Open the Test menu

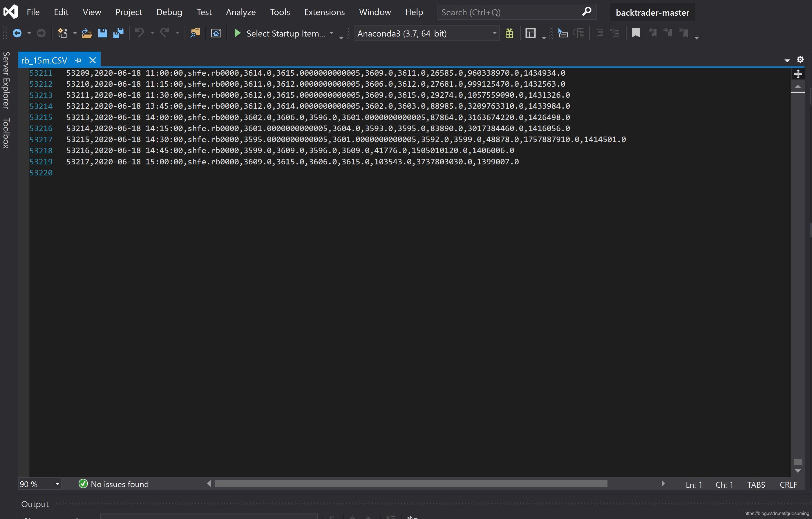click(x=204, y=12)
